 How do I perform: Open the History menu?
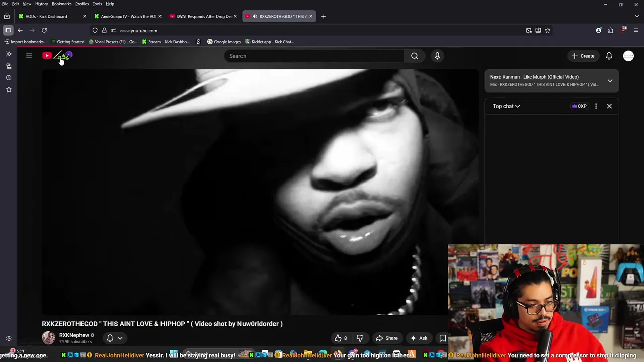pos(42,4)
